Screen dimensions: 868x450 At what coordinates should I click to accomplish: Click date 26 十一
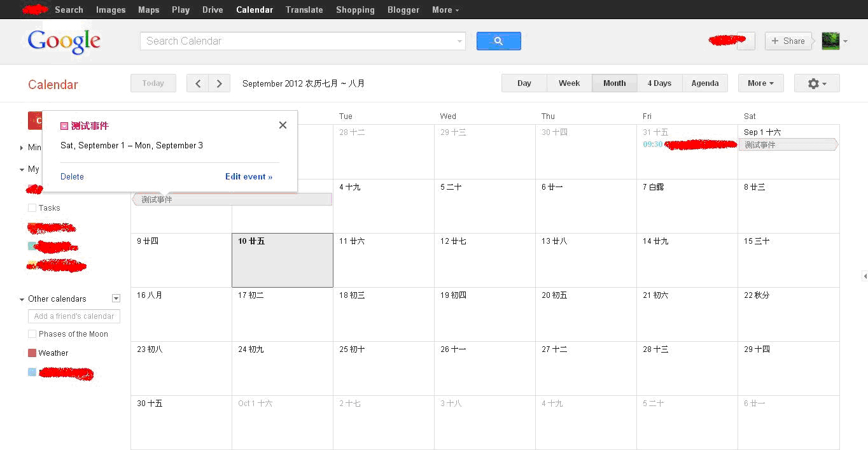point(453,349)
